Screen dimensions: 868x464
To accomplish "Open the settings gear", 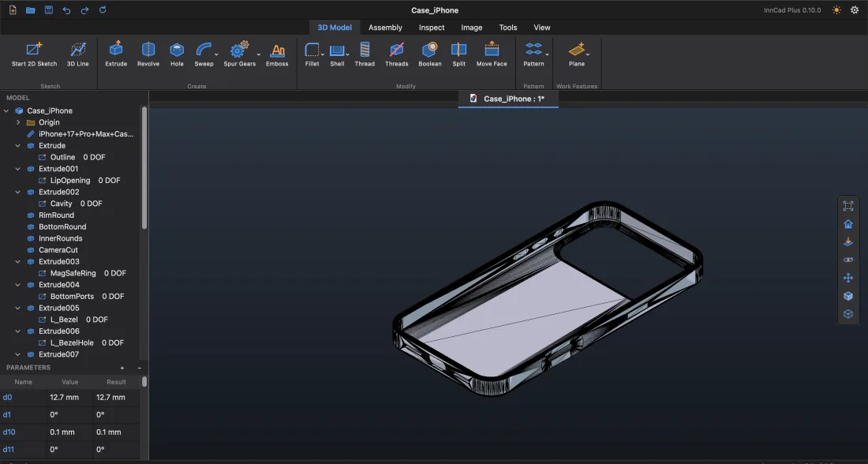I will (855, 10).
